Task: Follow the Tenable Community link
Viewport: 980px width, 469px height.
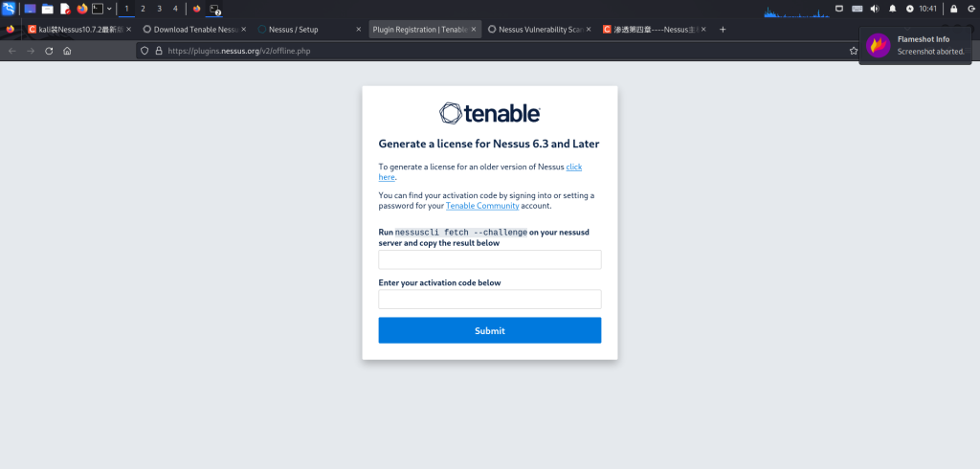Action: click(x=482, y=206)
